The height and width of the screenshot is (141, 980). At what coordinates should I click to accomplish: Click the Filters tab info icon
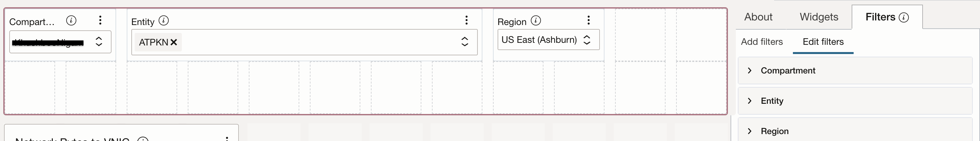(904, 17)
